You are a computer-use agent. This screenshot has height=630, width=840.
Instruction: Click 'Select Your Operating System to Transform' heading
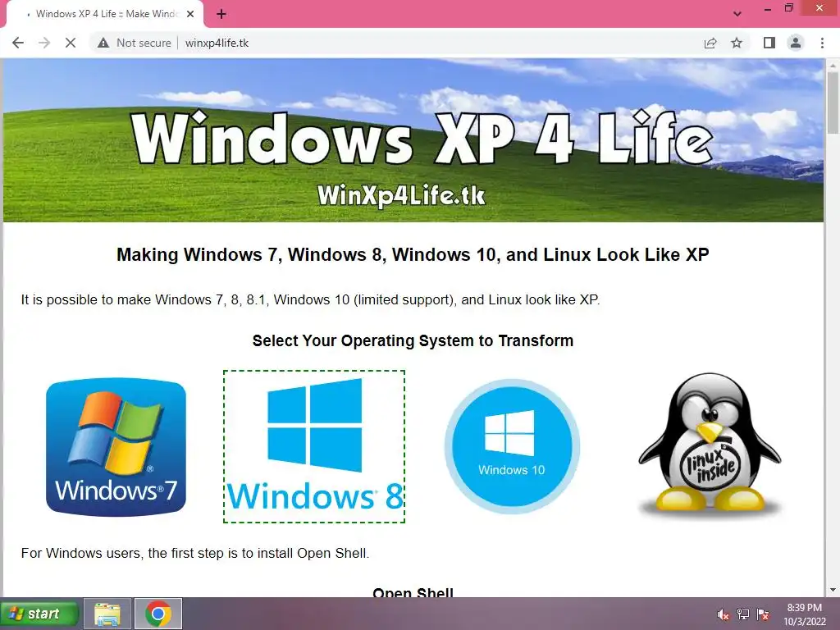(413, 340)
